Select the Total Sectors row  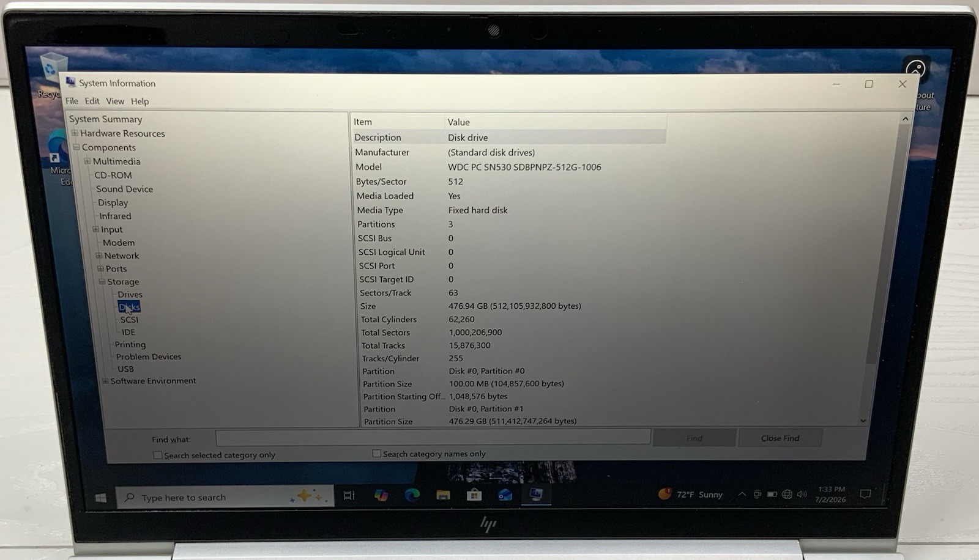(x=513, y=333)
